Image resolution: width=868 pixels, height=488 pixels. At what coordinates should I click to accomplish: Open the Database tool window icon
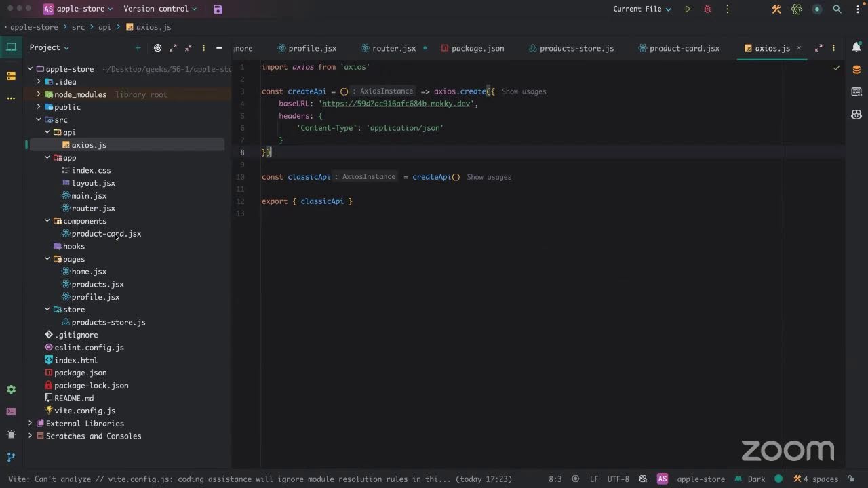coord(856,70)
